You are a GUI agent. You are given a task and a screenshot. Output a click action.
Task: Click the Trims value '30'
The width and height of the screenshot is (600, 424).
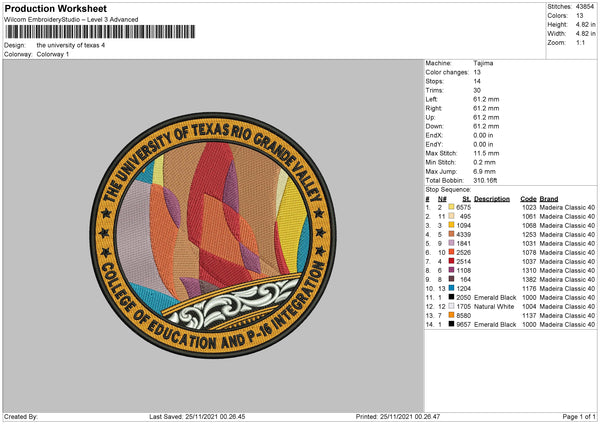(x=477, y=90)
